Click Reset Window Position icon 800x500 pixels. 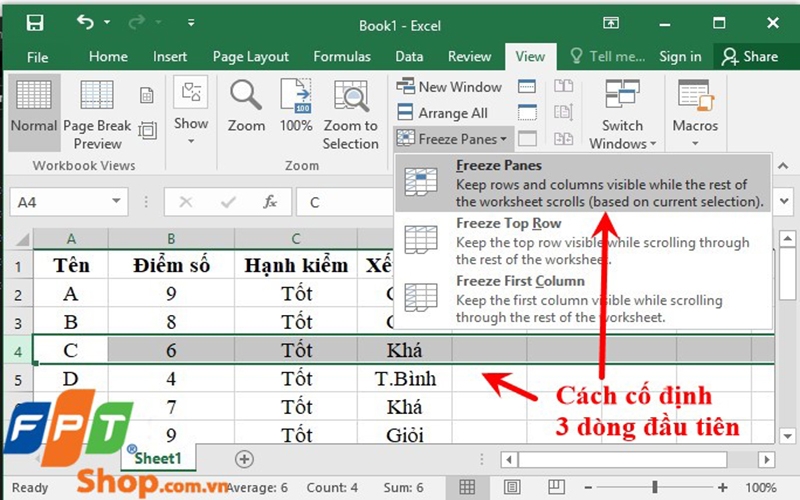tap(563, 138)
